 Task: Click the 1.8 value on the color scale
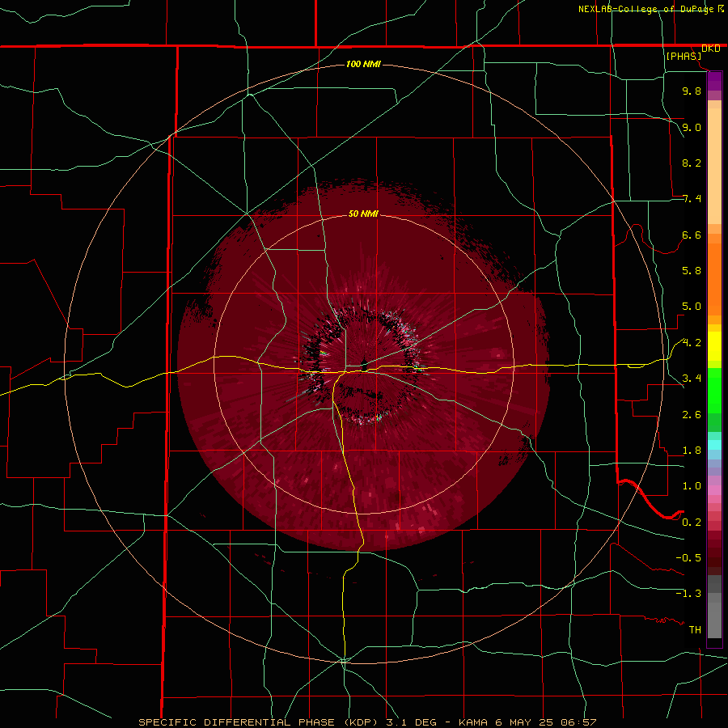[x=692, y=451]
